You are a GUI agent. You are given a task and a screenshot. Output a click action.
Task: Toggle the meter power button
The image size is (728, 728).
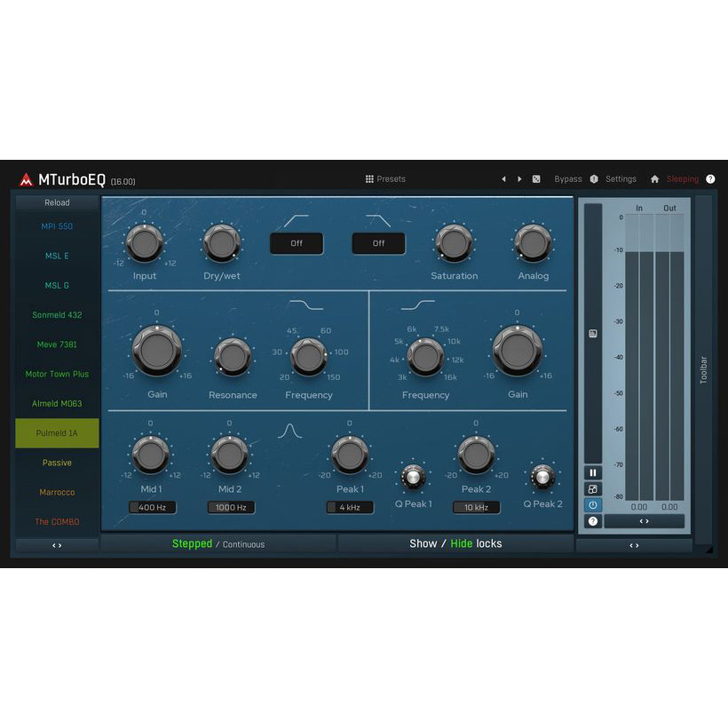click(x=593, y=505)
